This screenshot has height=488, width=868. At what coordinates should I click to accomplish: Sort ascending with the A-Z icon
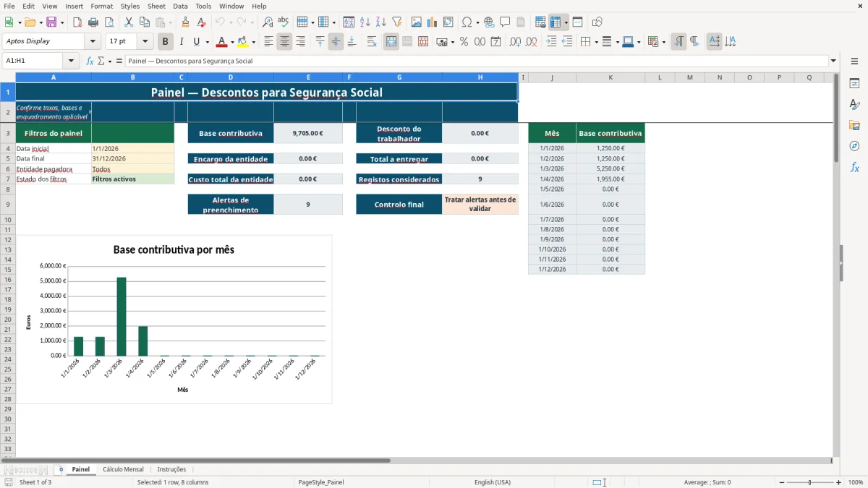[x=365, y=22]
